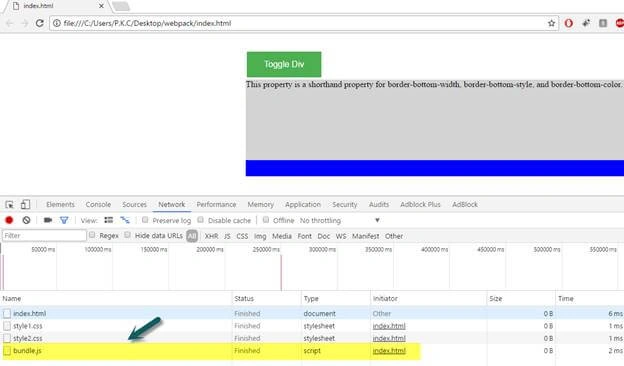Open the No throttling dropdown
Image resolution: width=624 pixels, height=366 pixels.
(x=340, y=220)
